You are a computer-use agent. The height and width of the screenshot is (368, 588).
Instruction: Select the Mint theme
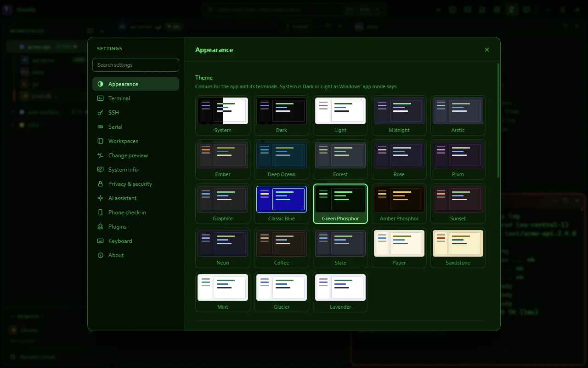click(x=223, y=292)
